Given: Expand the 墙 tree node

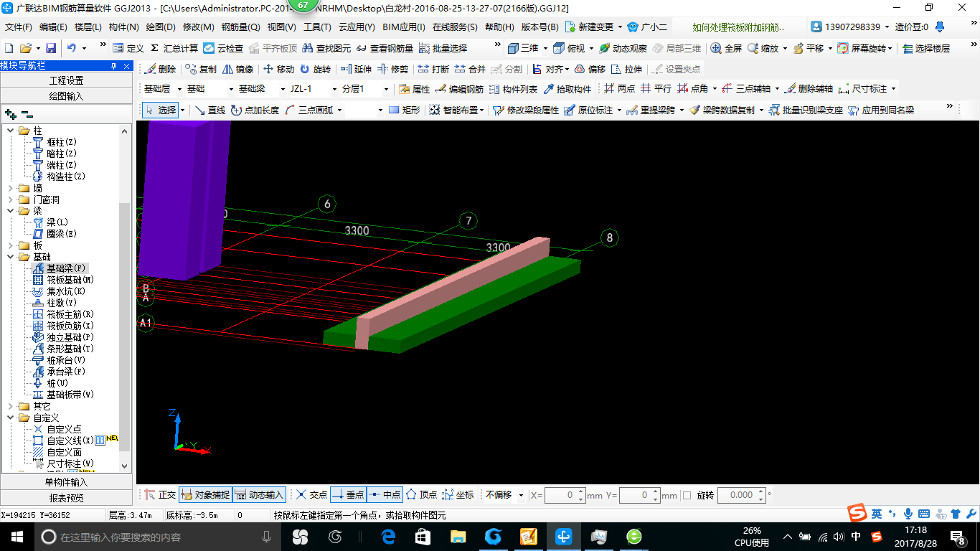Looking at the screenshot, I should [x=10, y=188].
